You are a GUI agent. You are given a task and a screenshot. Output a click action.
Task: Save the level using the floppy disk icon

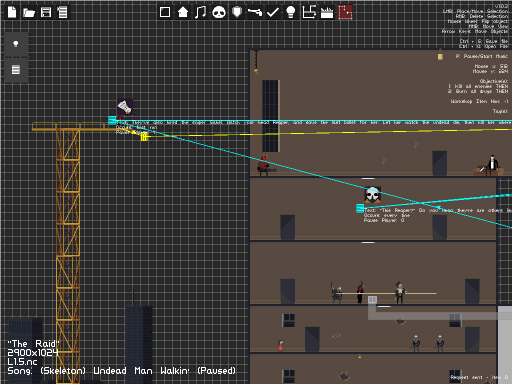pyautogui.click(x=46, y=12)
